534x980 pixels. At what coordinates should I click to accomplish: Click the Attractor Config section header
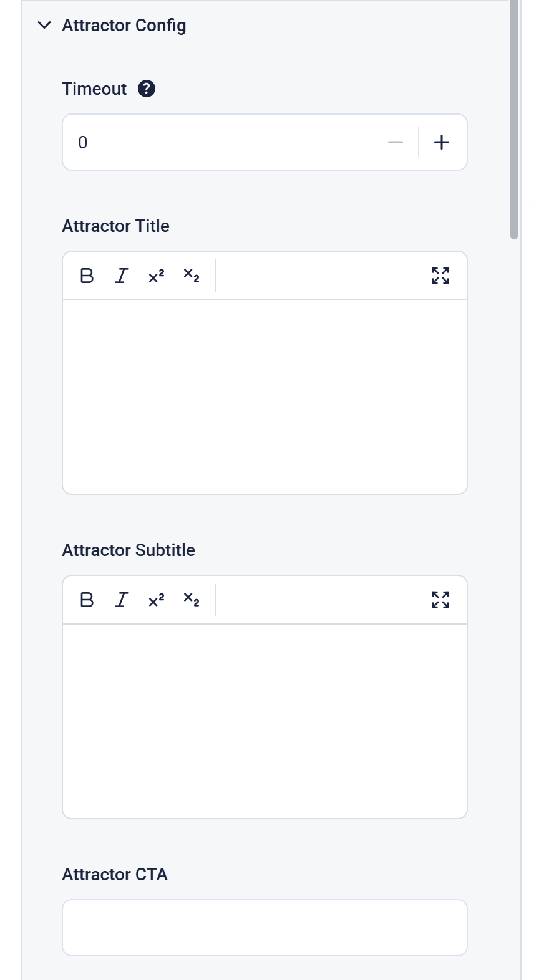click(124, 26)
